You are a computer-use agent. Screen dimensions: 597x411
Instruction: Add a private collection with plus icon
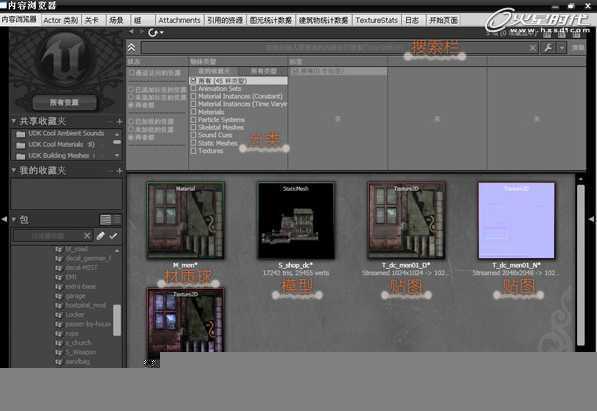(119, 171)
